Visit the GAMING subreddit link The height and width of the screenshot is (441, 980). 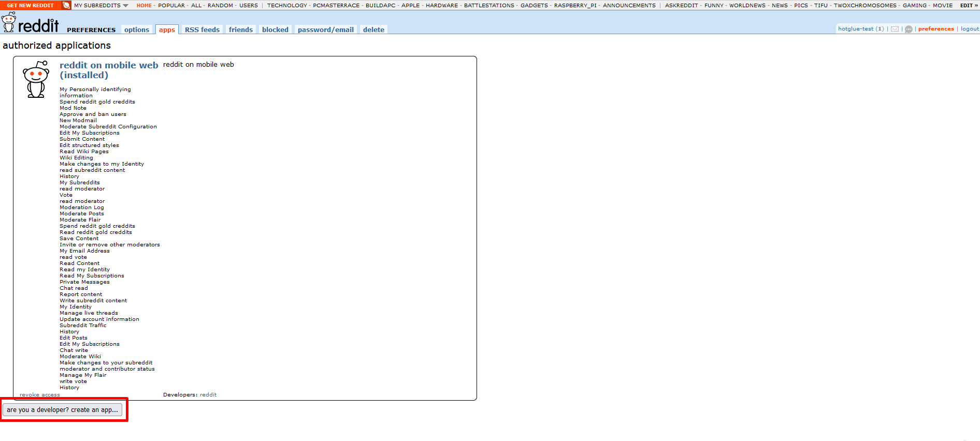point(915,5)
